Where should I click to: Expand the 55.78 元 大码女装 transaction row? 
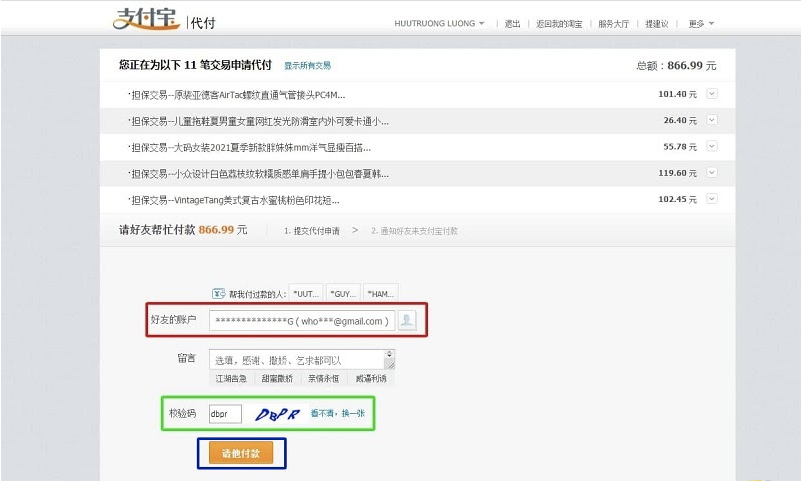point(712,146)
